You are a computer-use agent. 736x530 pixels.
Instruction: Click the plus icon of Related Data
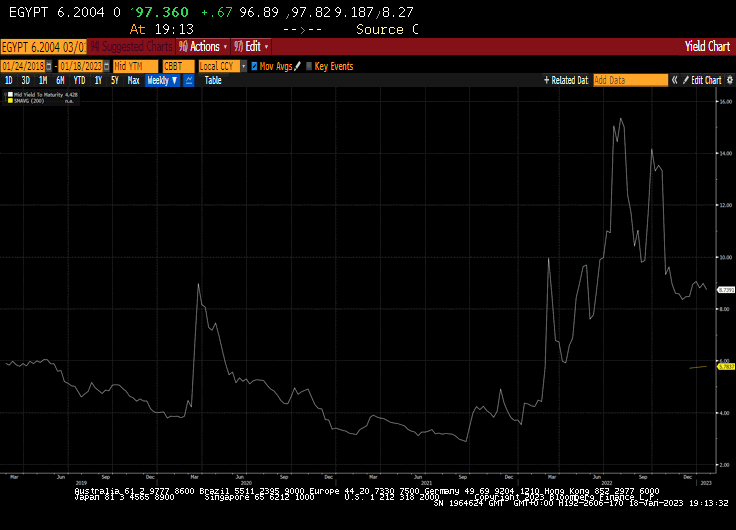click(x=546, y=80)
